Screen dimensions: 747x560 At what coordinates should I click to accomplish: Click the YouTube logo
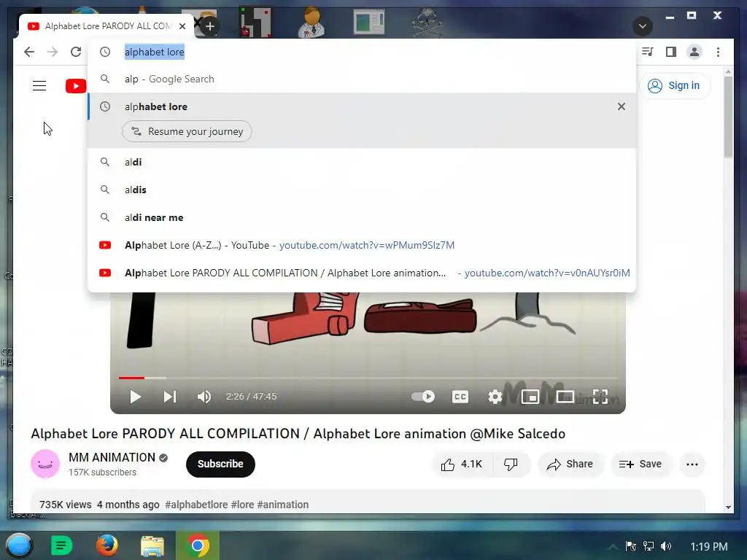(x=76, y=86)
